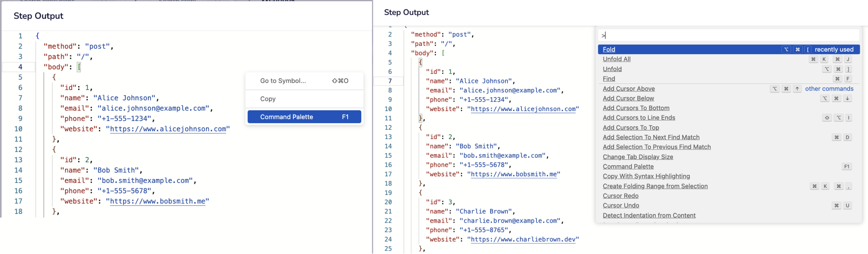
Task: Run Add Cursor Below command
Action: pyautogui.click(x=628, y=98)
